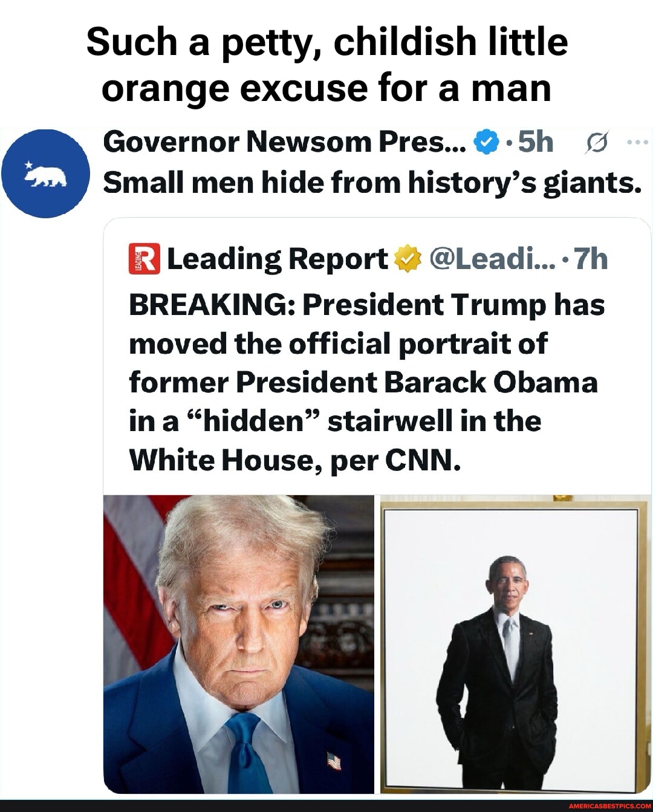Click the white star in the avatar
The image size is (653, 812).
click(27, 164)
